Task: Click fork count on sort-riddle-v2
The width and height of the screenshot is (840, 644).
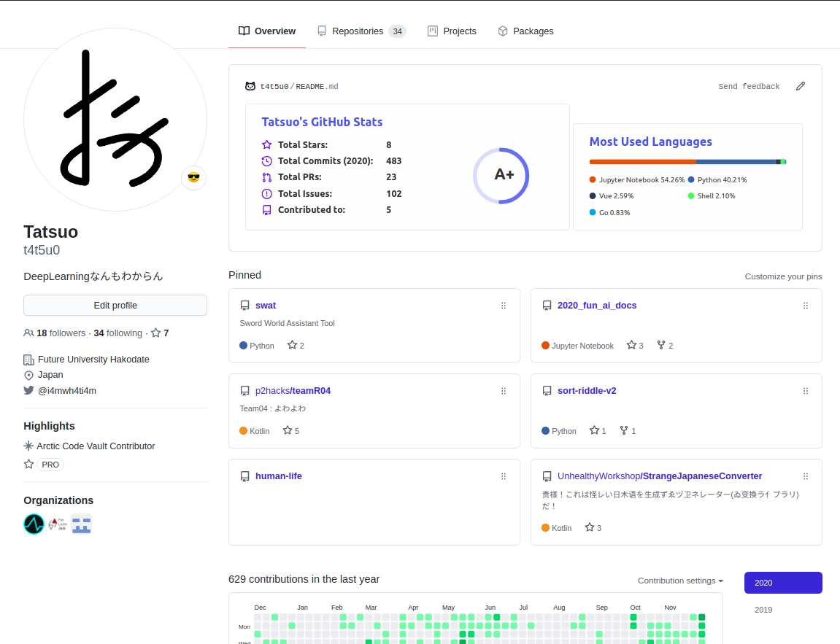Action: (x=628, y=430)
